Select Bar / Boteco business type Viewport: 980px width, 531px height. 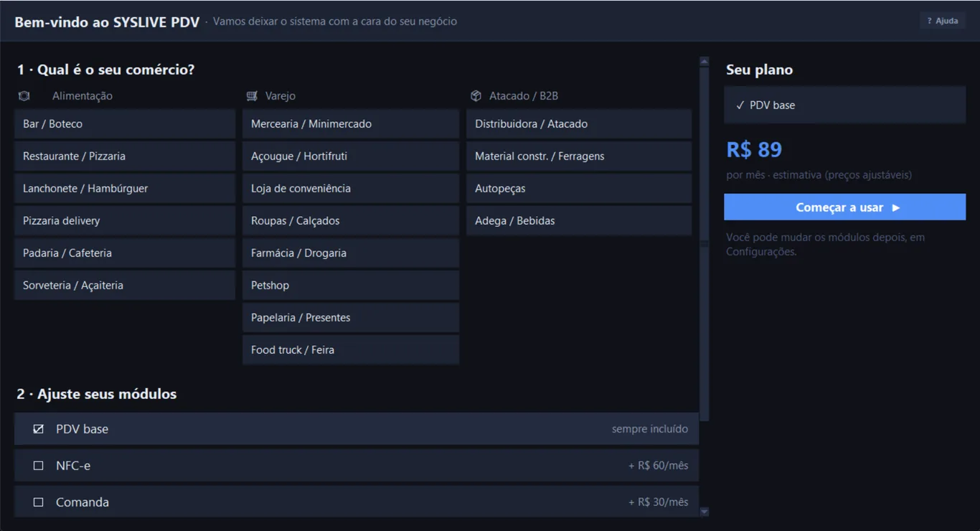tap(125, 124)
